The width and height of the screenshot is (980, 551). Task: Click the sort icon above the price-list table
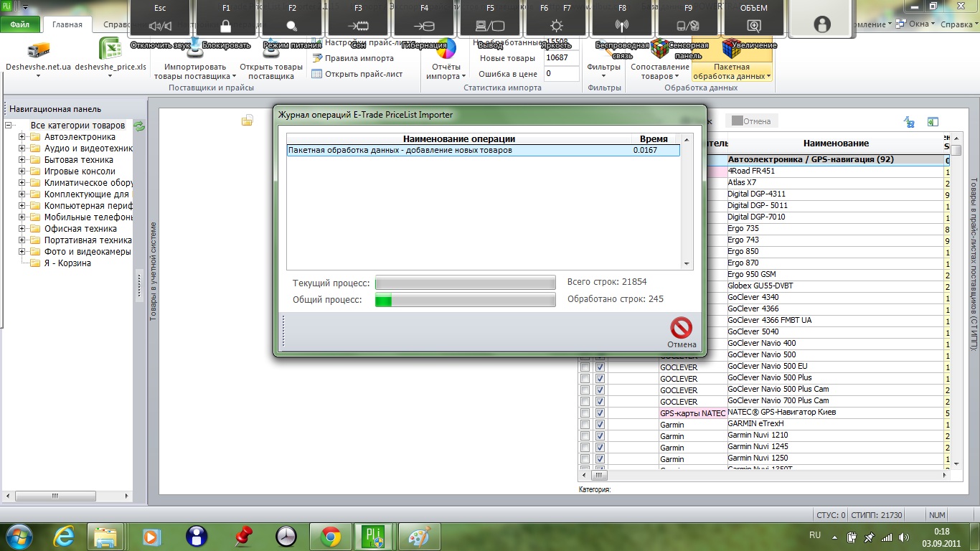coord(909,122)
